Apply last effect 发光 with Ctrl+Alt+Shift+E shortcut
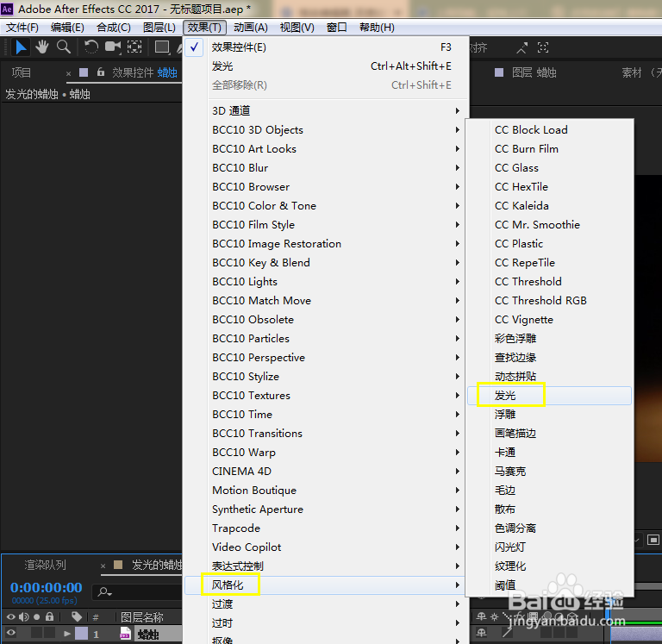 point(326,66)
